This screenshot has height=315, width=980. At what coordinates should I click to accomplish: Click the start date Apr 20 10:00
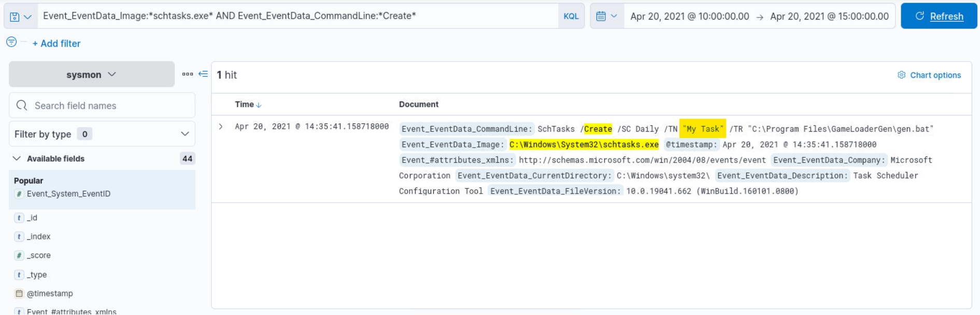point(689,16)
